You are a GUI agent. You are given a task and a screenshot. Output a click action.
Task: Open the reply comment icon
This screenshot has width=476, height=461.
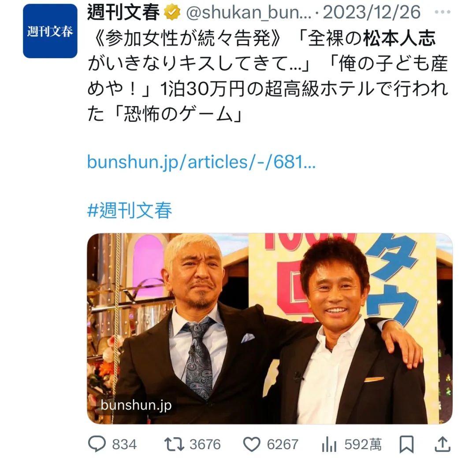(97, 444)
